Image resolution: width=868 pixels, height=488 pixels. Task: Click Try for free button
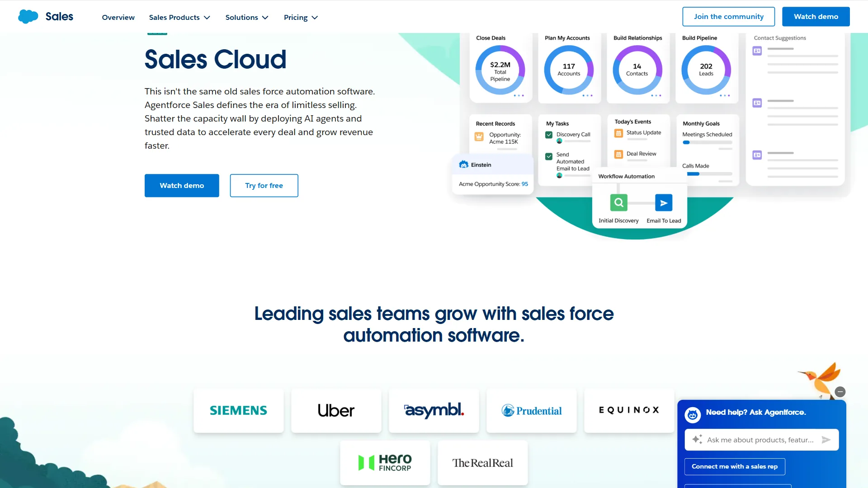pos(264,185)
